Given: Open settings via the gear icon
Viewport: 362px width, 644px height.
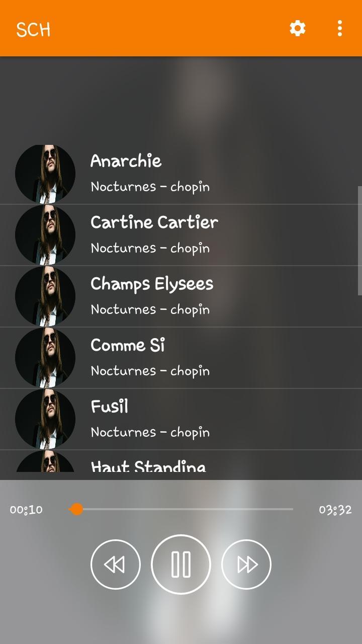Looking at the screenshot, I should 298,28.
